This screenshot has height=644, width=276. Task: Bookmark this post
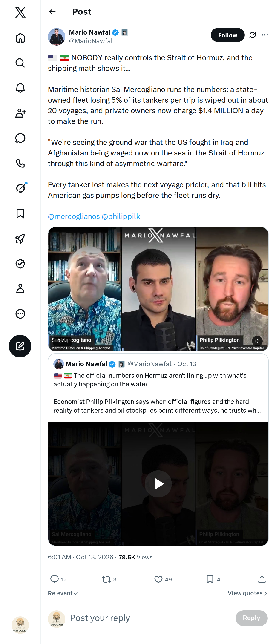point(210,579)
